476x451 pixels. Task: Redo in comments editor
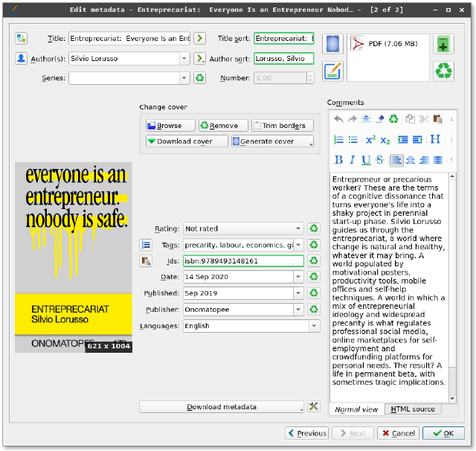[x=352, y=119]
